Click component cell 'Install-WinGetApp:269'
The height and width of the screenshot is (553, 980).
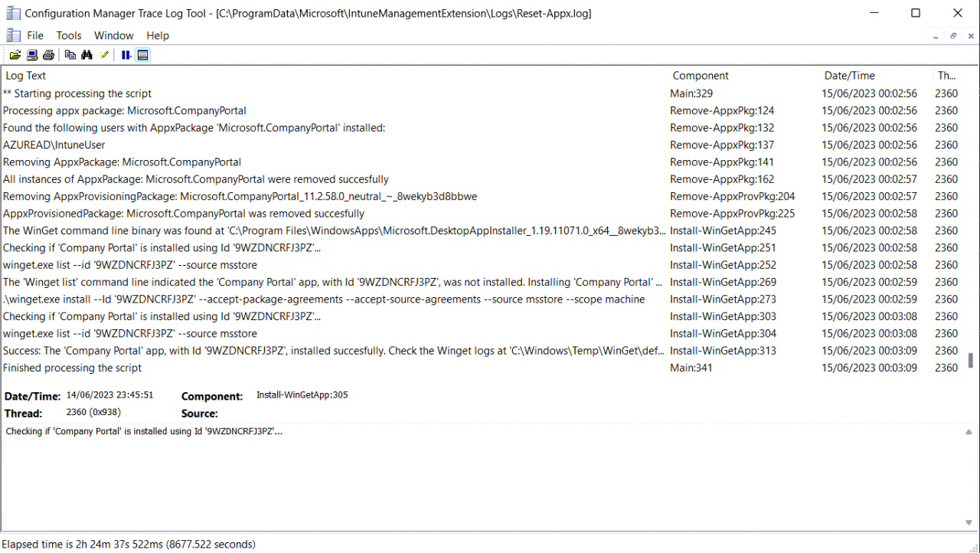724,282
